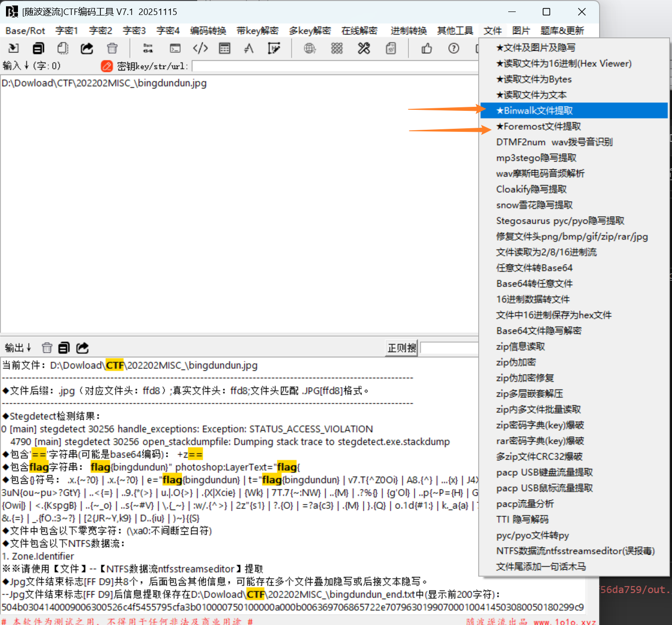Select mp3stego隐写提取 menu entry
The width and height of the screenshot is (672, 625).
click(x=574, y=158)
